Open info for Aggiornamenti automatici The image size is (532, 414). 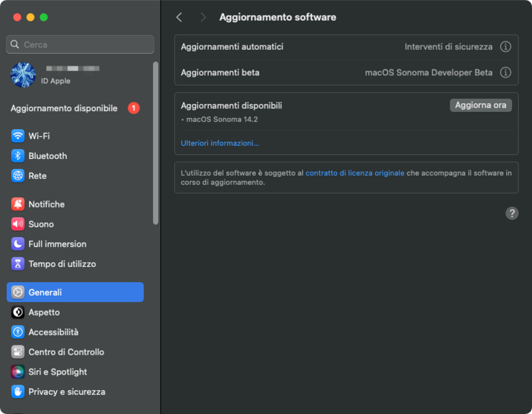pos(505,47)
